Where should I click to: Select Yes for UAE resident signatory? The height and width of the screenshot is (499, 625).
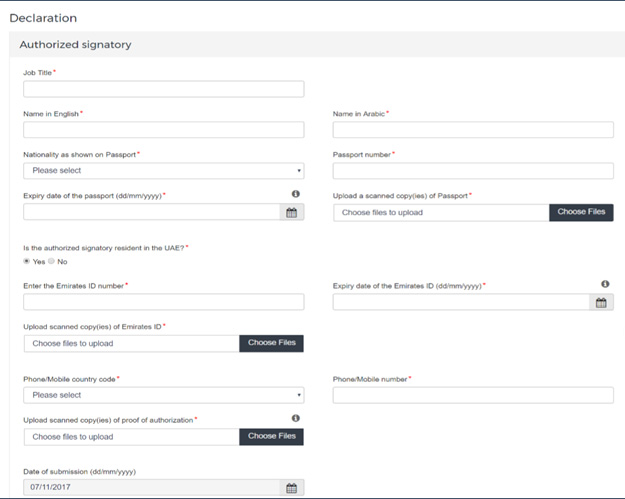[27, 261]
